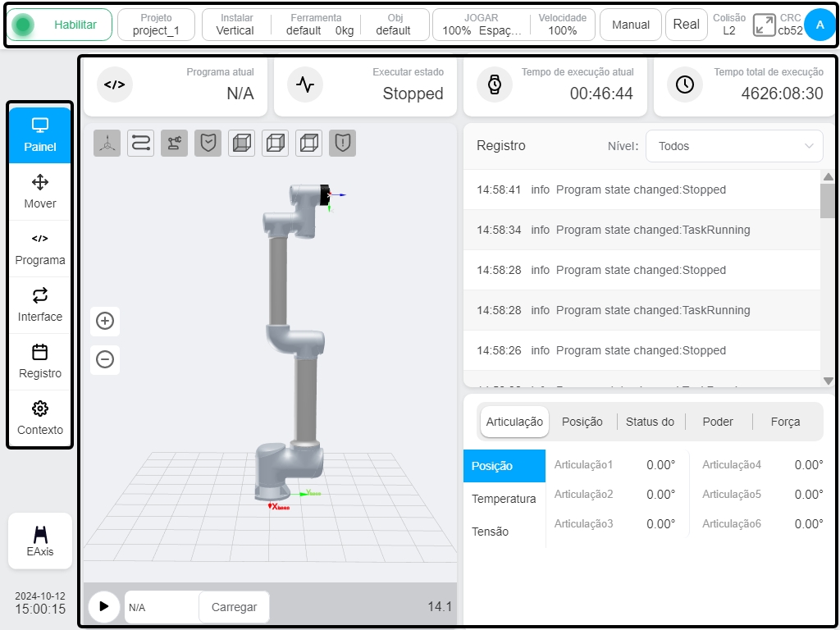The height and width of the screenshot is (630, 840).
Task: Toggle the coordinate axes display icon
Action: click(107, 144)
